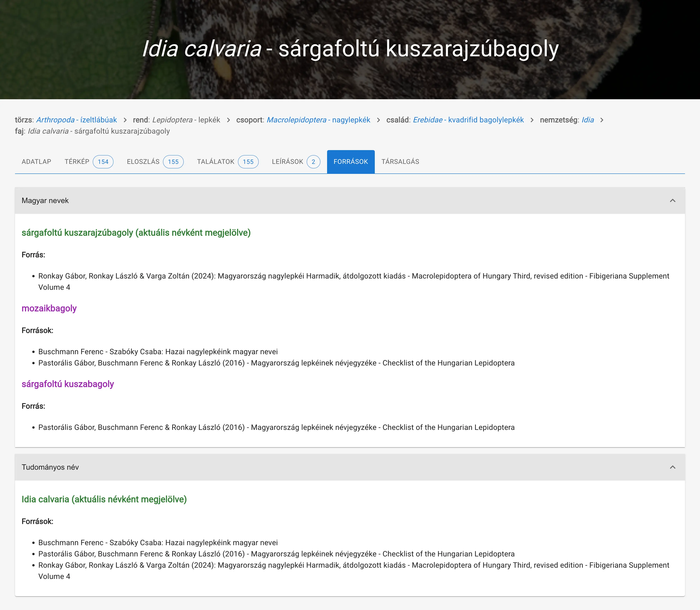Select the FORRÁSOK tab

pos(351,162)
